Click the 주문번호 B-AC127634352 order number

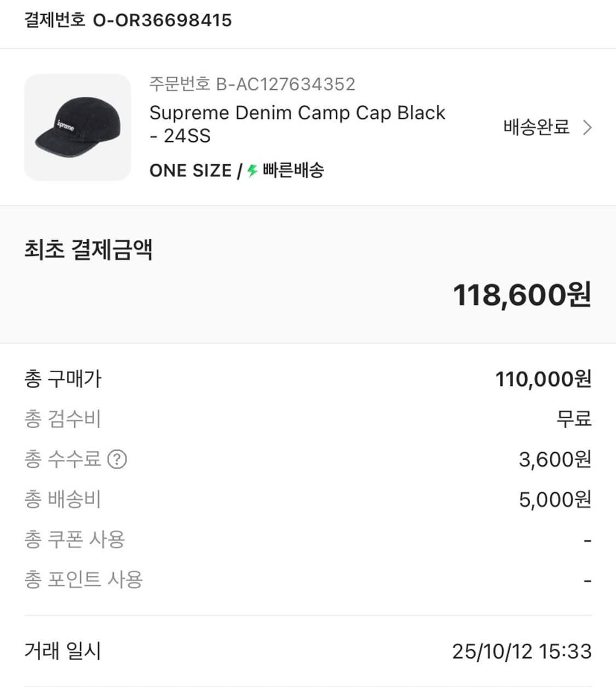click(x=252, y=84)
